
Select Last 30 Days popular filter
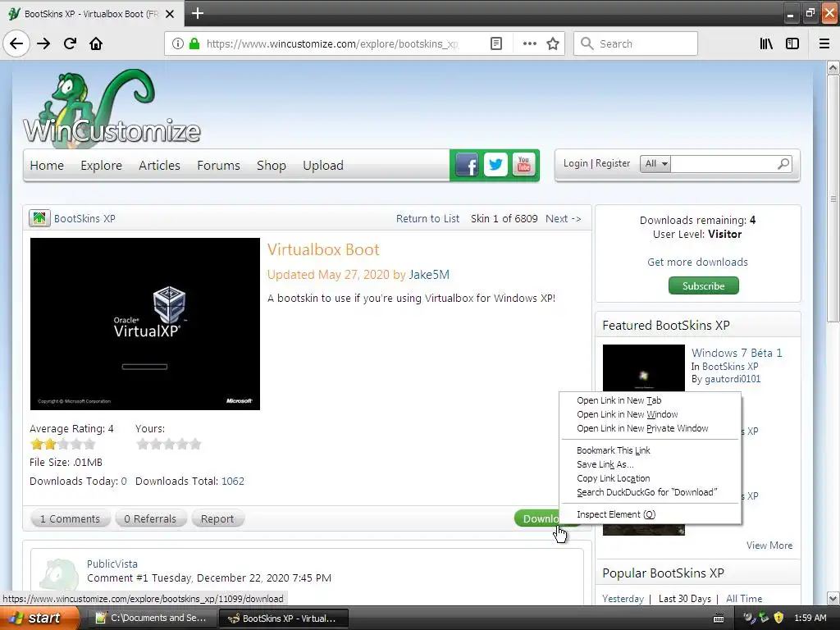tap(684, 598)
